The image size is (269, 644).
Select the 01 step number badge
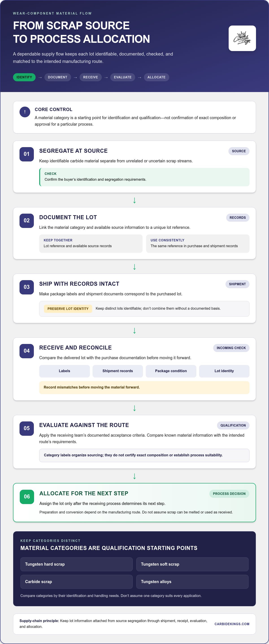pyautogui.click(x=26, y=154)
